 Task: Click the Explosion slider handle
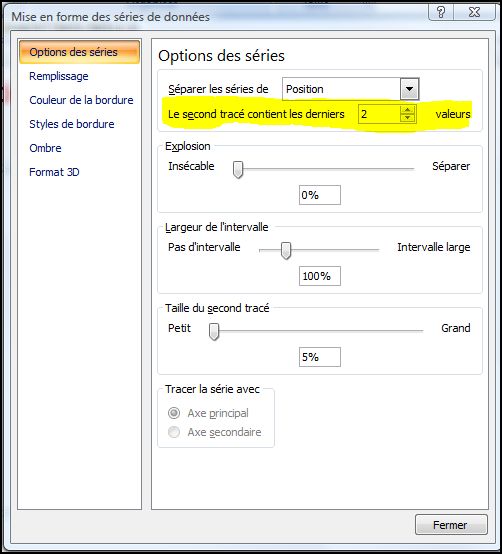(x=238, y=170)
